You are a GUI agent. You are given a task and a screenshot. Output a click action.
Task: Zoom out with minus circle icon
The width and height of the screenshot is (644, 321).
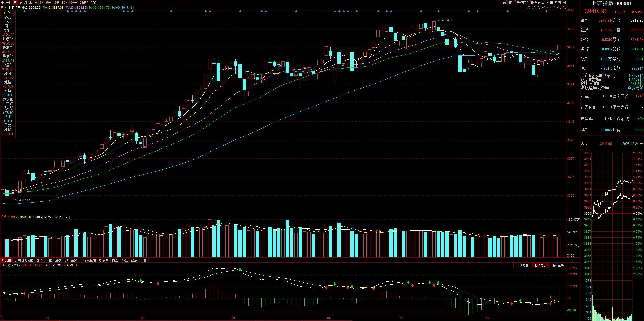(564, 8)
